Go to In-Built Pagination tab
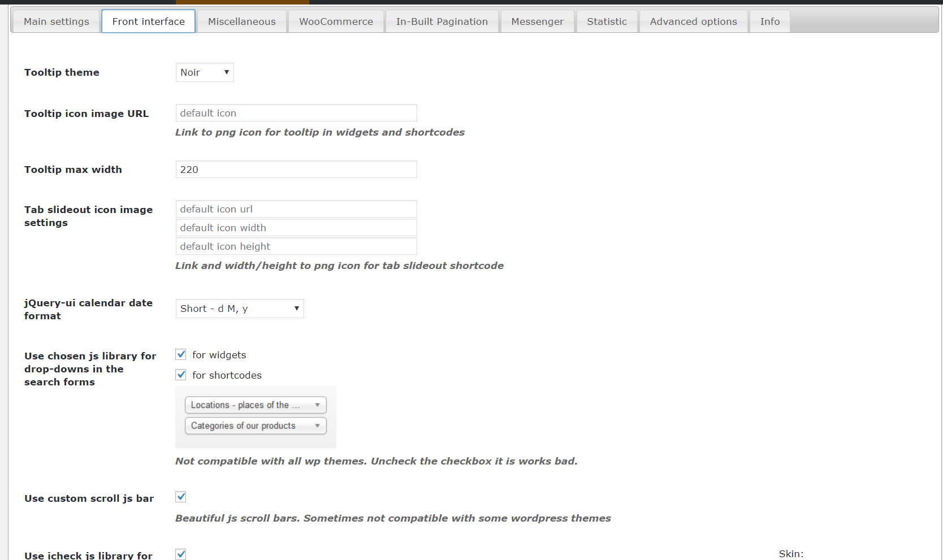This screenshot has height=560, width=943. (x=442, y=21)
